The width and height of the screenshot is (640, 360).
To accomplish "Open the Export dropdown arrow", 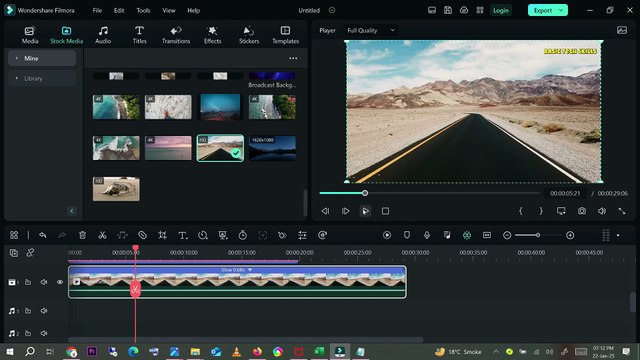I will (562, 10).
